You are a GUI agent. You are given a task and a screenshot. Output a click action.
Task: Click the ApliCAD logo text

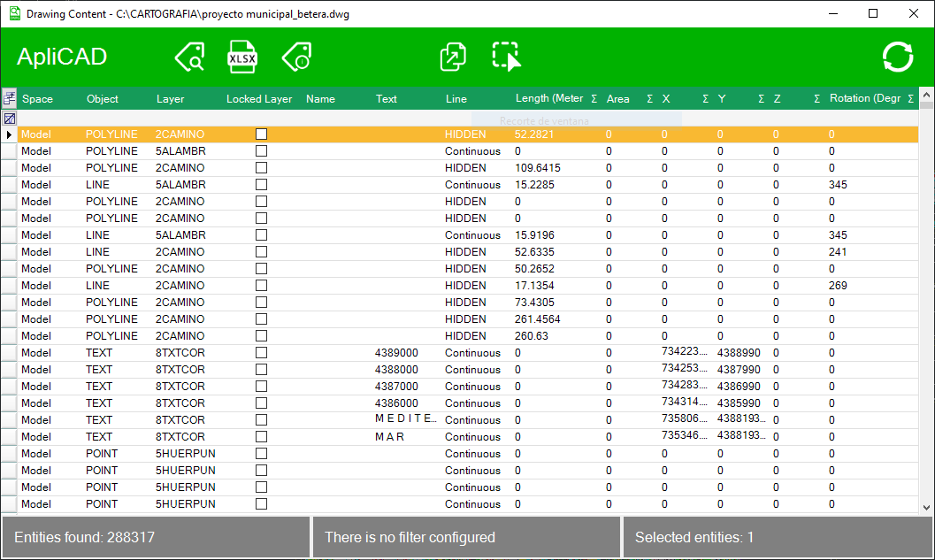(x=62, y=57)
